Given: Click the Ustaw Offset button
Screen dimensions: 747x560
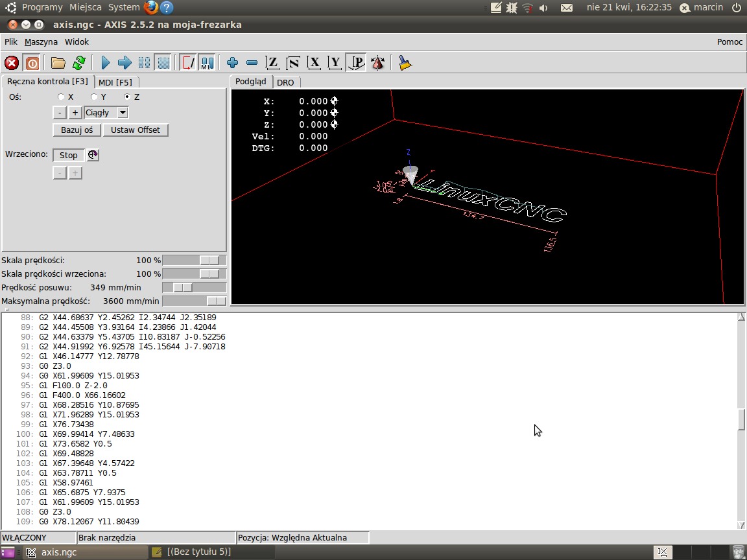Looking at the screenshot, I should [136, 130].
